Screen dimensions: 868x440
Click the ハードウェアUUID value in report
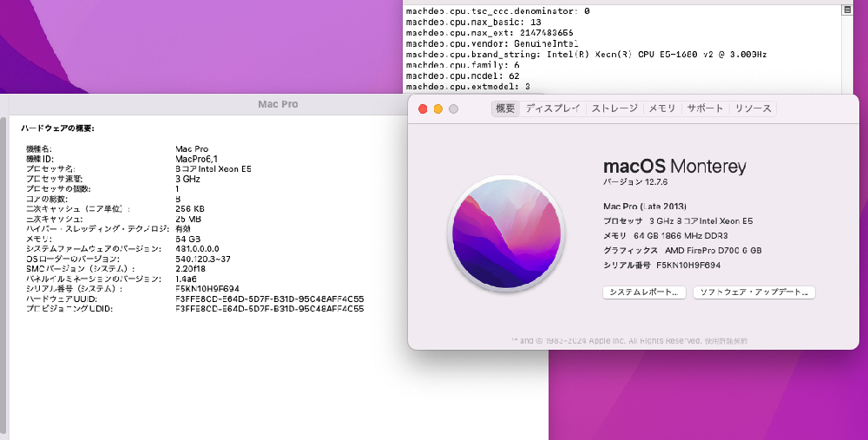click(x=269, y=299)
